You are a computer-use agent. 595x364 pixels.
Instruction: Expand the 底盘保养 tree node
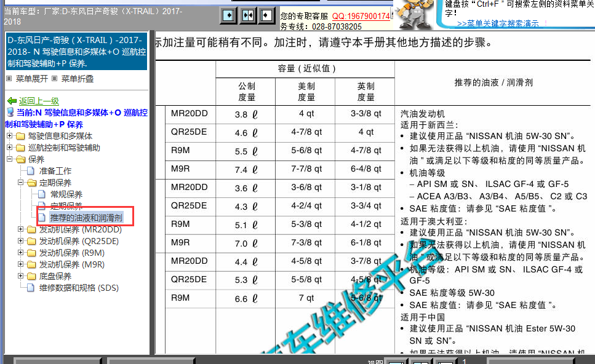pos(21,275)
